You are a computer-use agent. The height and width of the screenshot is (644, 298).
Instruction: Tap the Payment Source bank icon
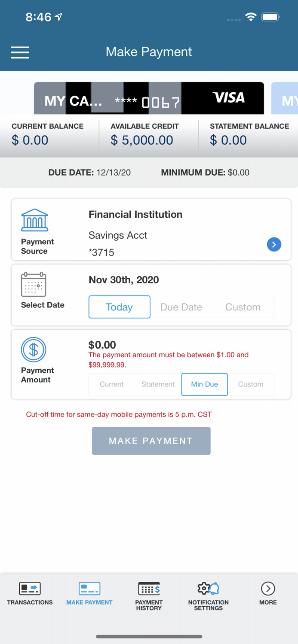[34, 219]
